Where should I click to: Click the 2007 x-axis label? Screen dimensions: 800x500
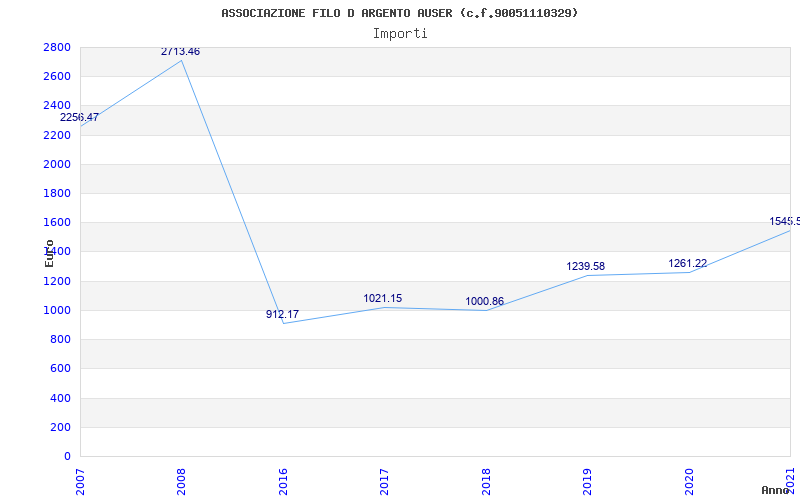click(x=82, y=482)
